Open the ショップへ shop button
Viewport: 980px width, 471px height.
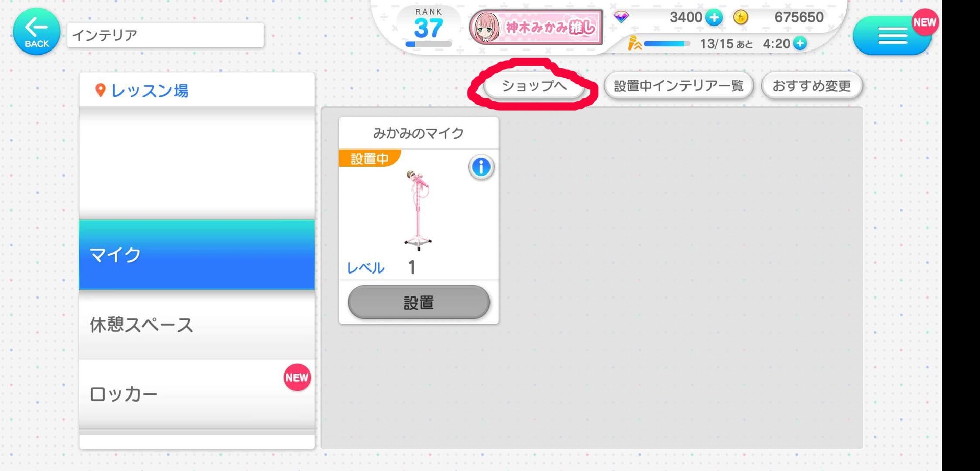pyautogui.click(x=534, y=86)
